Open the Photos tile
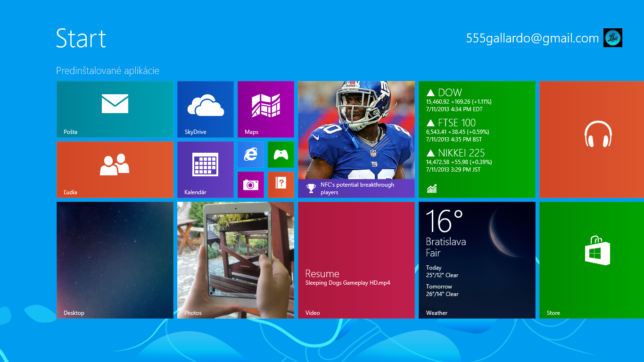Screen dimensions: 644x362 pos(236,260)
